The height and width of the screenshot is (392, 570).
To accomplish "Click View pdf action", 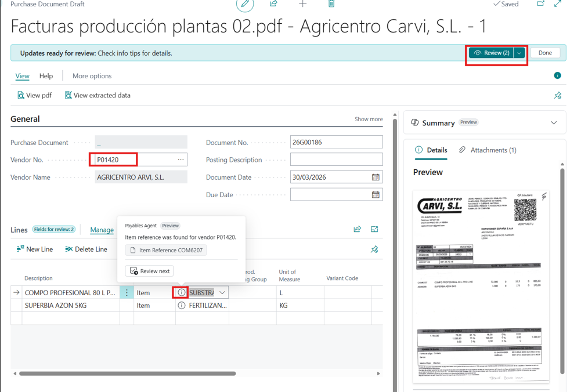I will click(x=34, y=95).
